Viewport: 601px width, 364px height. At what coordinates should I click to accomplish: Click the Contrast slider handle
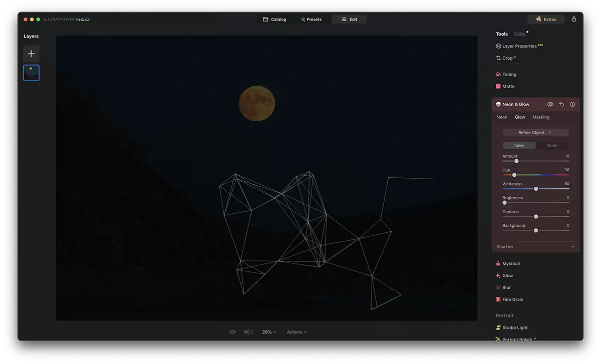tap(536, 216)
